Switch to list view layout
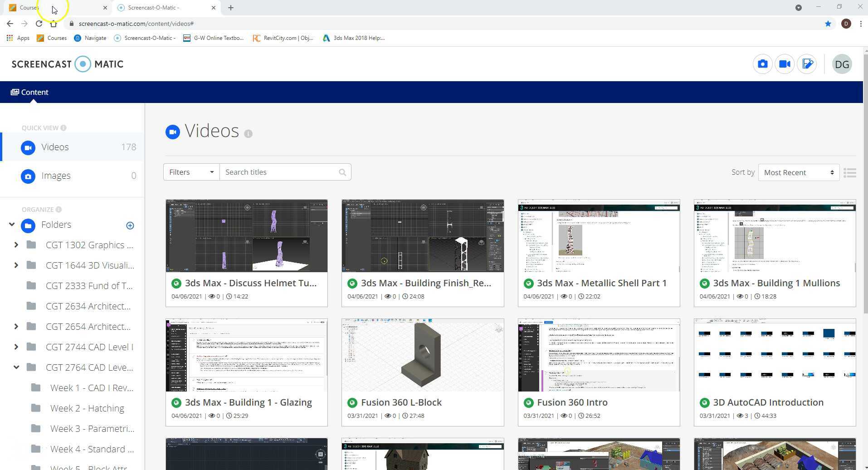The height and width of the screenshot is (470, 868). 851,172
